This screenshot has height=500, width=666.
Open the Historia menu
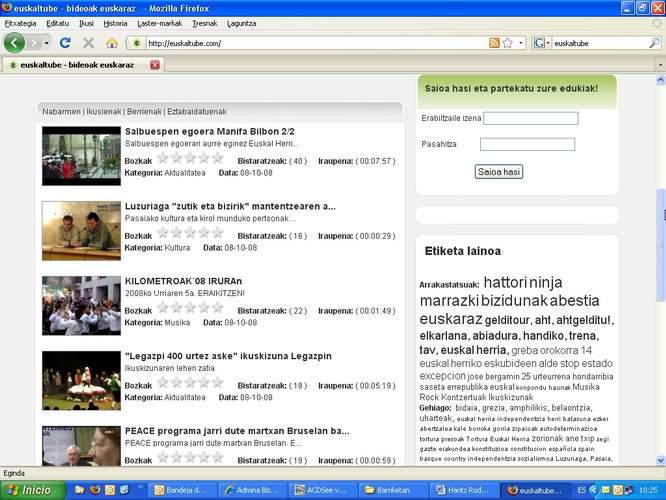pyautogui.click(x=116, y=23)
